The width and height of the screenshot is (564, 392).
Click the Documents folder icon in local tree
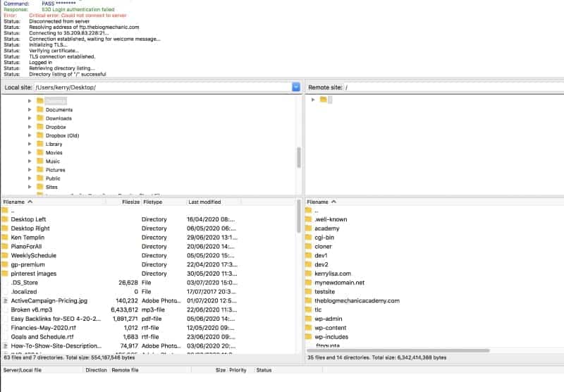pos(40,110)
